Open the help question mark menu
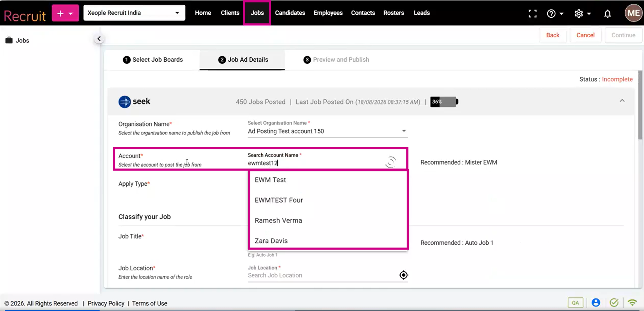 551,13
